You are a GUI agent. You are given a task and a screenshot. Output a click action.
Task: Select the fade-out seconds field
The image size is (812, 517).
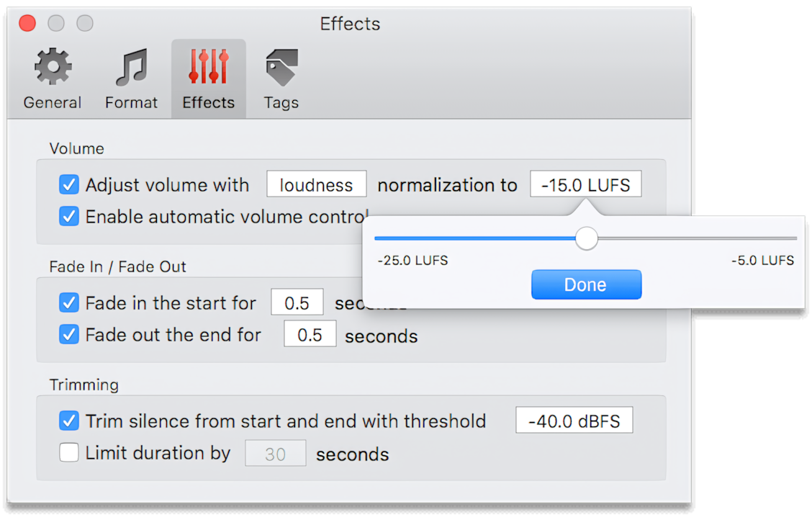tap(310, 334)
